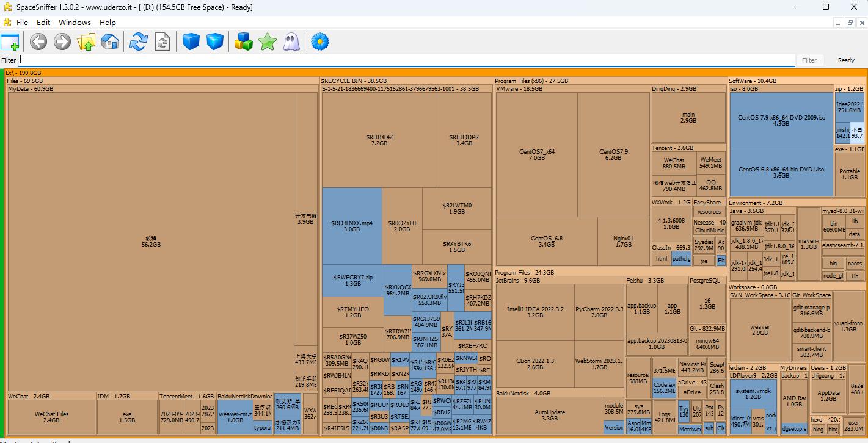Select the CentOS7_x64 7.0GB block
The width and height of the screenshot is (868, 443).
click(536, 154)
